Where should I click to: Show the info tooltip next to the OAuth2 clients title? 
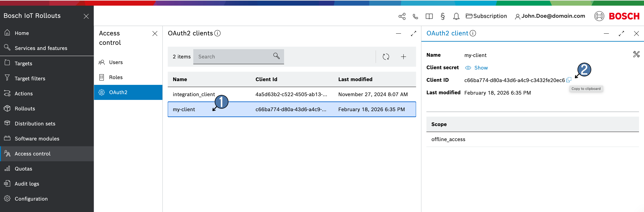click(x=217, y=33)
